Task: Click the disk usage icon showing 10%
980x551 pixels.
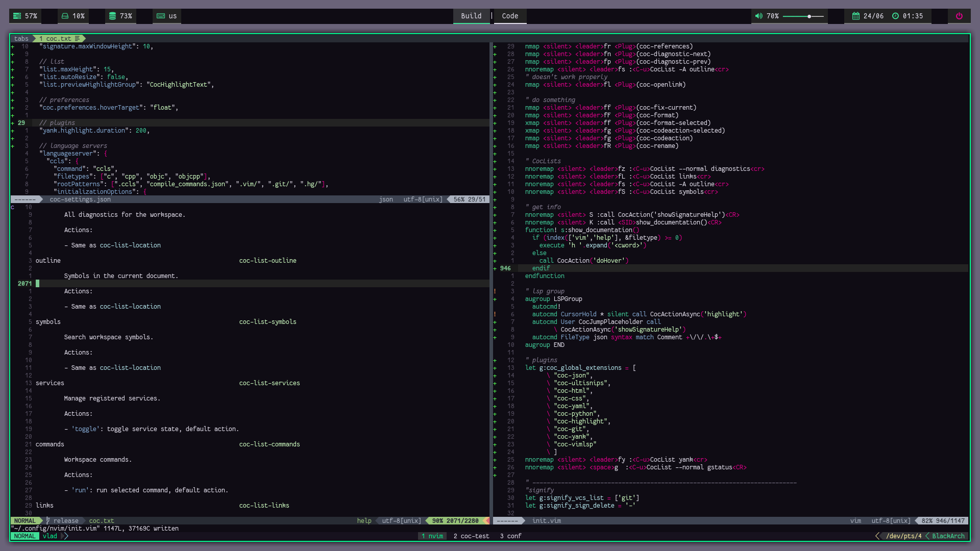Action: tap(65, 16)
